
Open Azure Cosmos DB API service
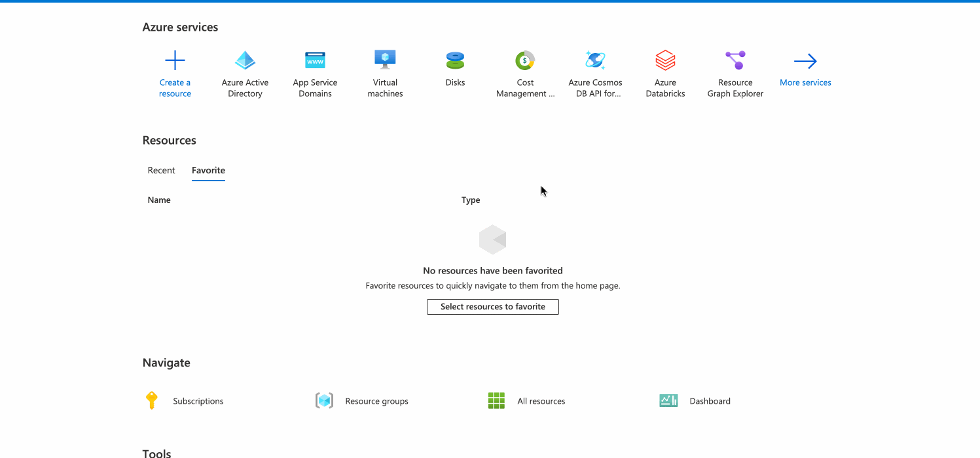(x=595, y=72)
